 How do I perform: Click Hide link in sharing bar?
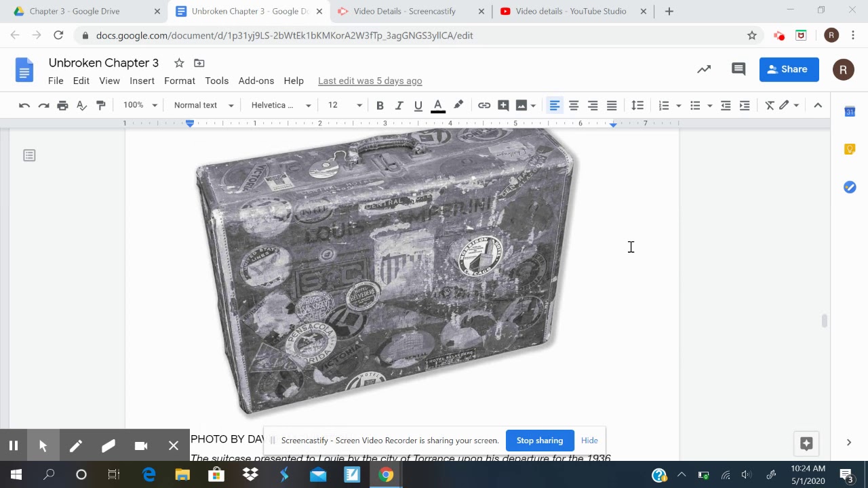pos(589,441)
